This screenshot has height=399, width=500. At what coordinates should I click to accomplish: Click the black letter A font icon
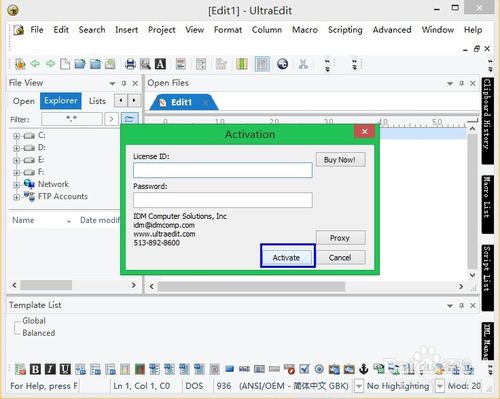click(x=160, y=64)
